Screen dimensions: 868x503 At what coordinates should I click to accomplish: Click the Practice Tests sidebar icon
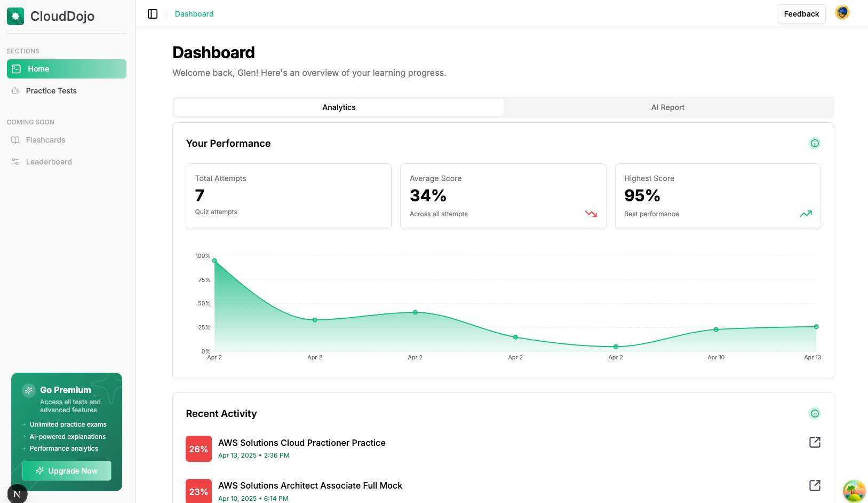point(15,91)
